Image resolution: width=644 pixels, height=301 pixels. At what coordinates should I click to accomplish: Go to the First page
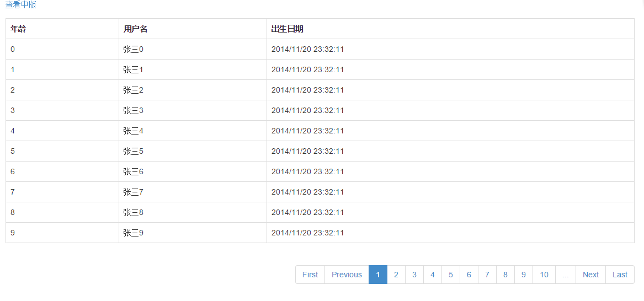pyautogui.click(x=310, y=275)
